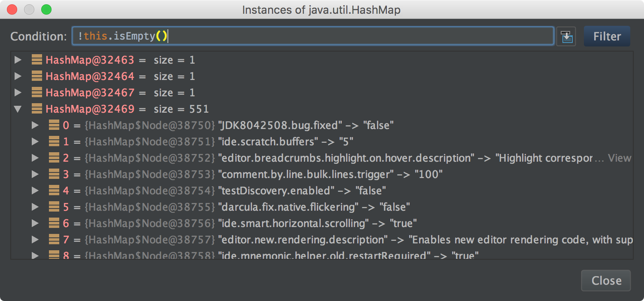Image resolution: width=644 pixels, height=301 pixels.
Task: Click the green macOS zoom window button
Action: click(46, 9)
